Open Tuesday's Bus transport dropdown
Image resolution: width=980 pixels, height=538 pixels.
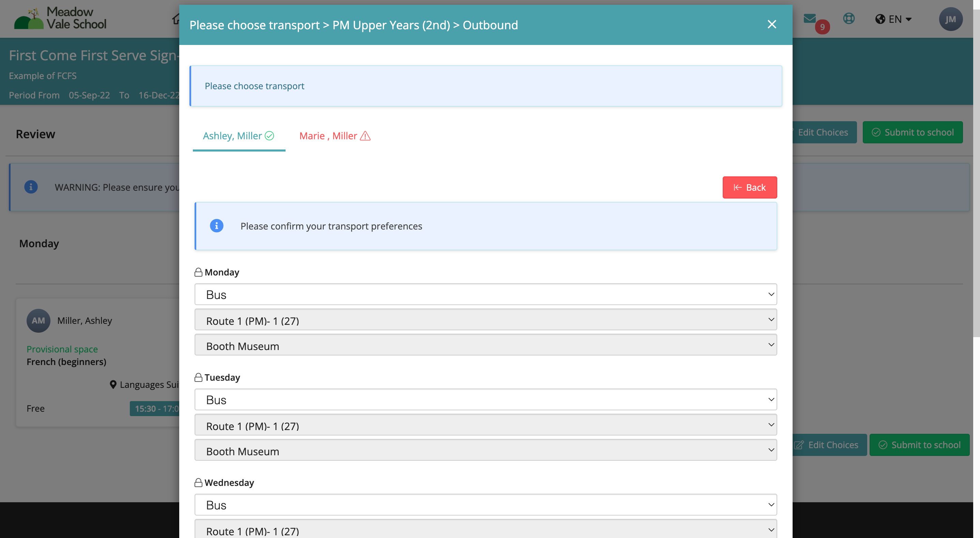tap(486, 400)
